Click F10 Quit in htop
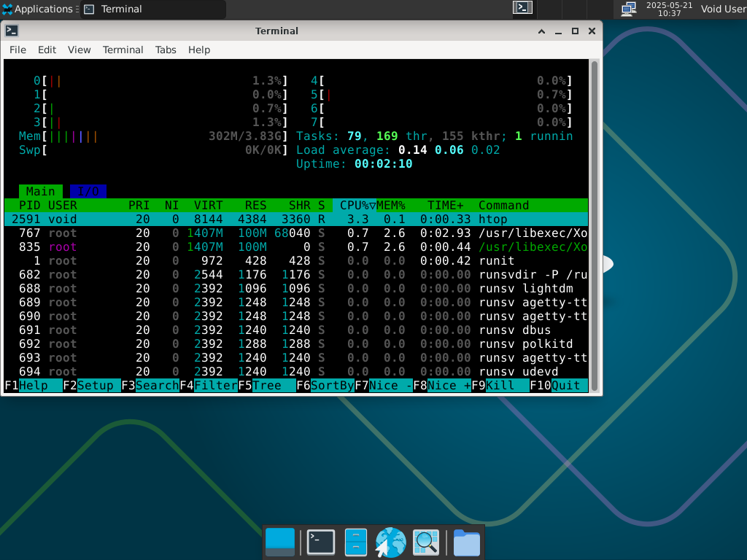 [x=558, y=385]
